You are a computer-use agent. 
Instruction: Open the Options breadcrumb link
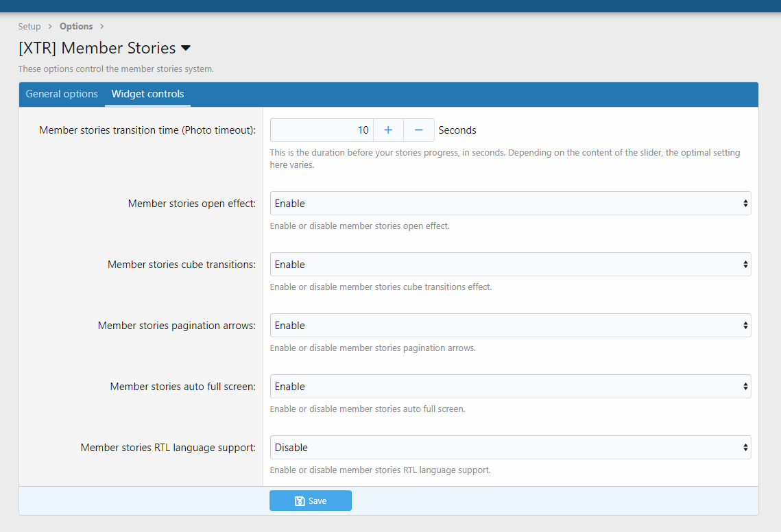76,27
